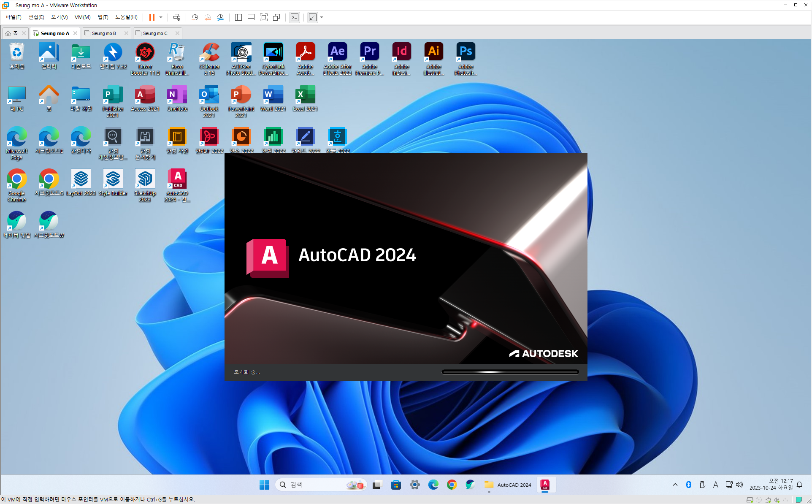Screen dimensions: 812x504
Task: Open the VM(M) menu
Action: (82, 17)
